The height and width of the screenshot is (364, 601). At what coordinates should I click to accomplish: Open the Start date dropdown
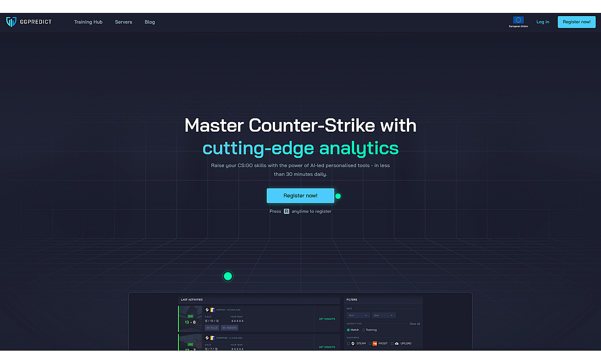358,315
